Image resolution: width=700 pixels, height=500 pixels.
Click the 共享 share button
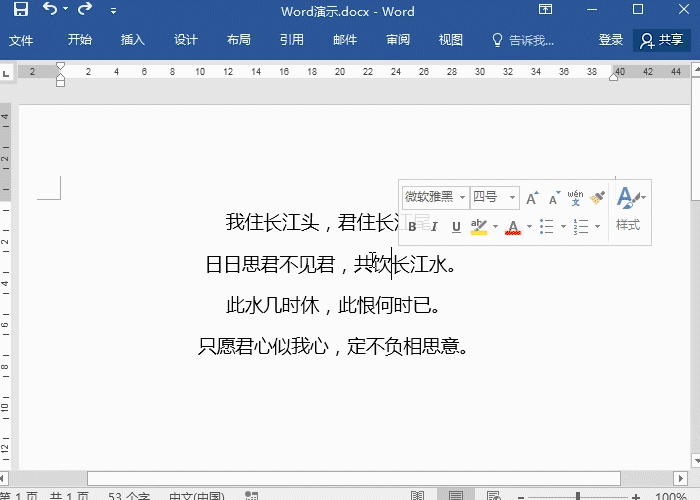662,40
